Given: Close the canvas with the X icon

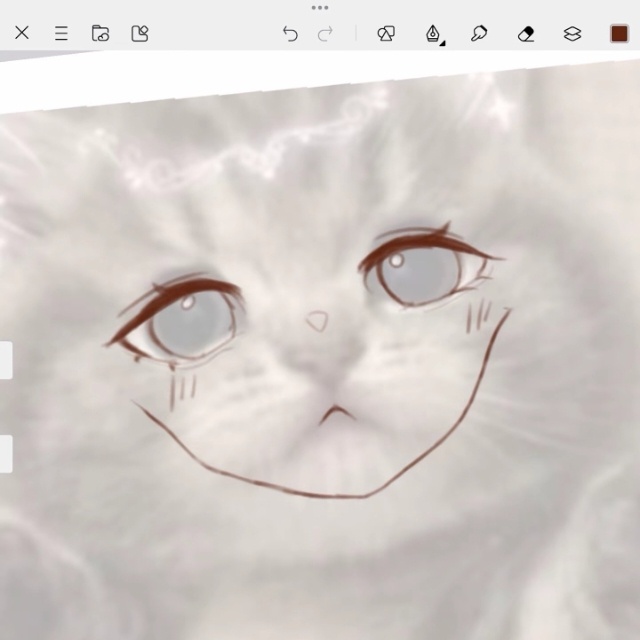Looking at the screenshot, I should (x=22, y=33).
